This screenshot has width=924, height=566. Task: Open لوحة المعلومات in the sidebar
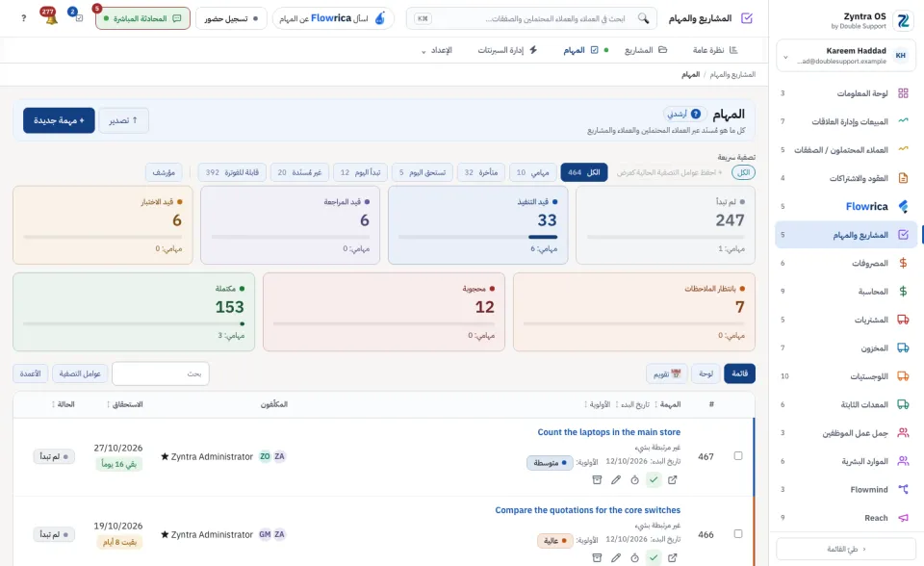click(846, 93)
